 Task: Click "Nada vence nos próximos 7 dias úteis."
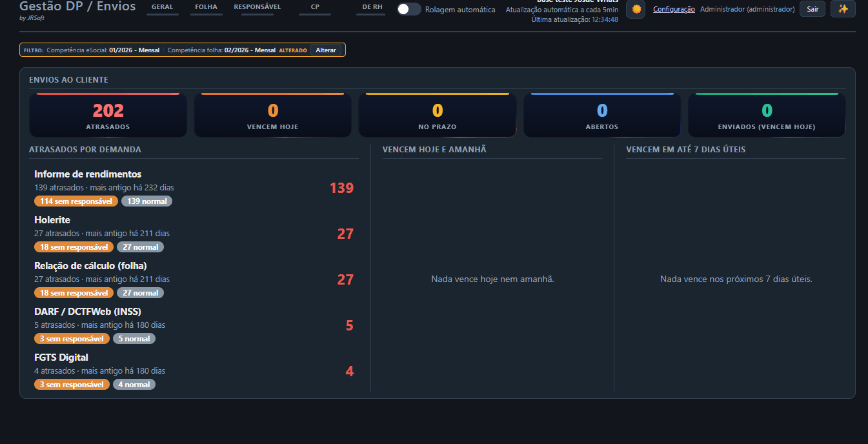(736, 279)
